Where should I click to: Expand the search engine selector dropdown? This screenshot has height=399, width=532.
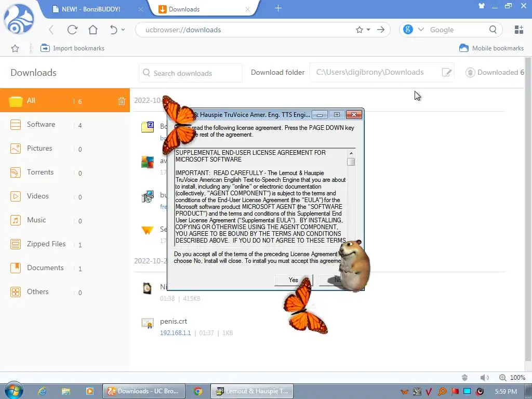click(x=421, y=30)
